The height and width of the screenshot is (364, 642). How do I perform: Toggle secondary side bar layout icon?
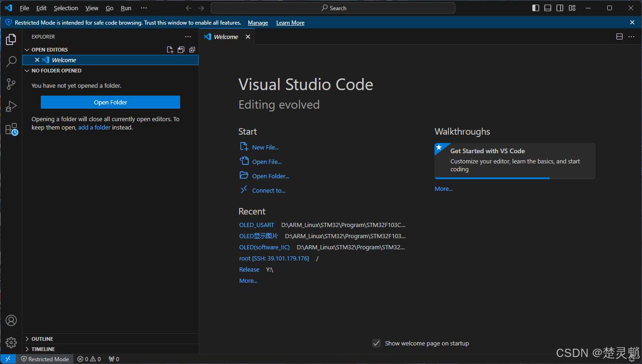pos(560,8)
